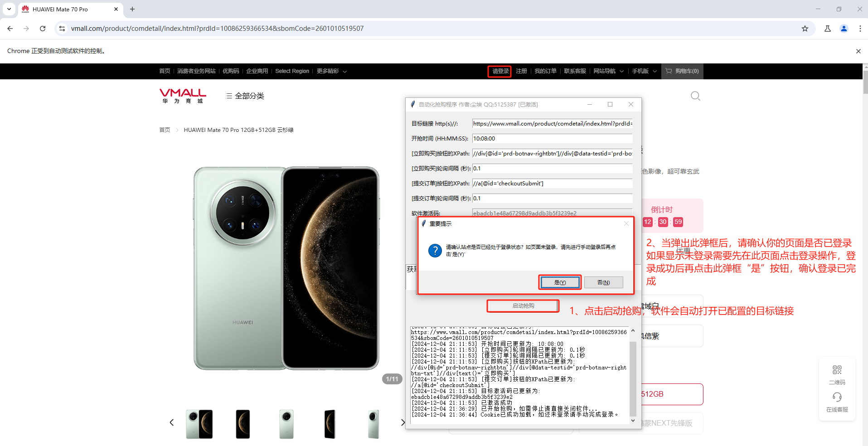
Task: Expand the 更多精彩 dropdown
Action: click(332, 71)
